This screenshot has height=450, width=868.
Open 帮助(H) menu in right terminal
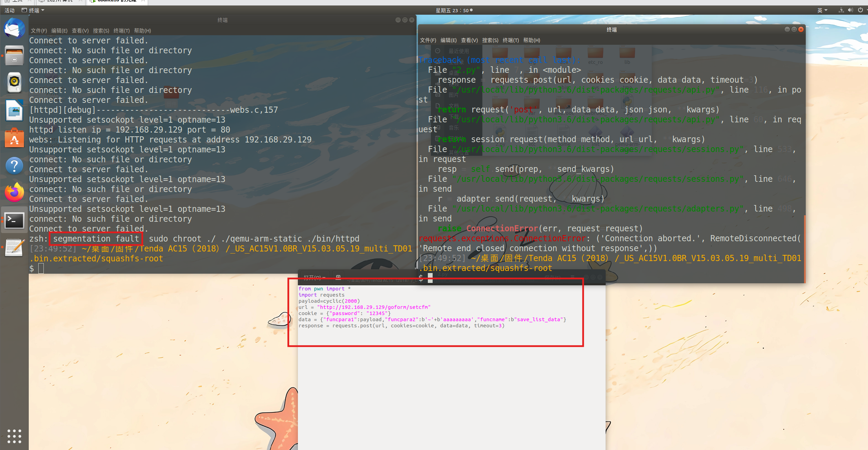(531, 40)
